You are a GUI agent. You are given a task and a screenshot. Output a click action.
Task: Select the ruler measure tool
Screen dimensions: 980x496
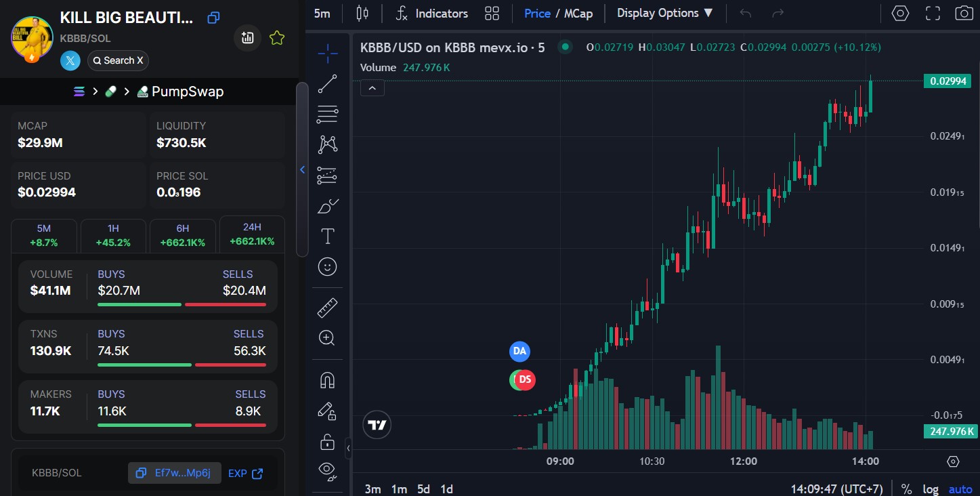(x=327, y=308)
